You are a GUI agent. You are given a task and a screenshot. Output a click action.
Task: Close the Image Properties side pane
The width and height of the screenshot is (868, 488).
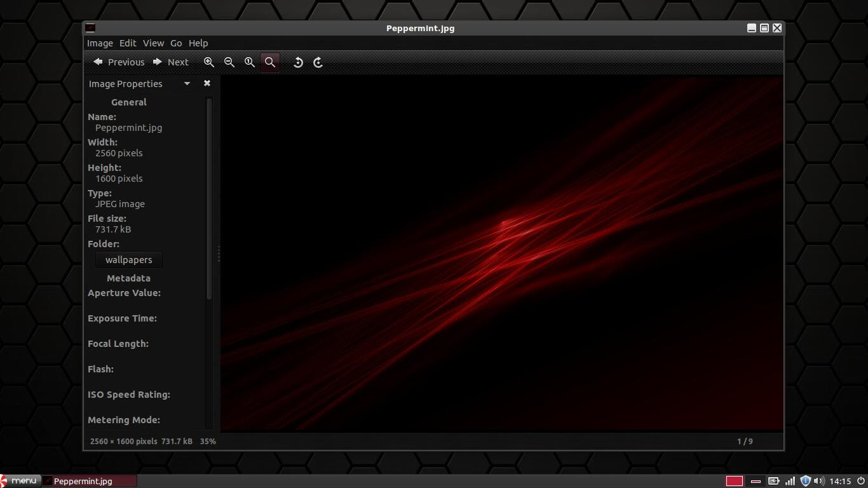207,83
